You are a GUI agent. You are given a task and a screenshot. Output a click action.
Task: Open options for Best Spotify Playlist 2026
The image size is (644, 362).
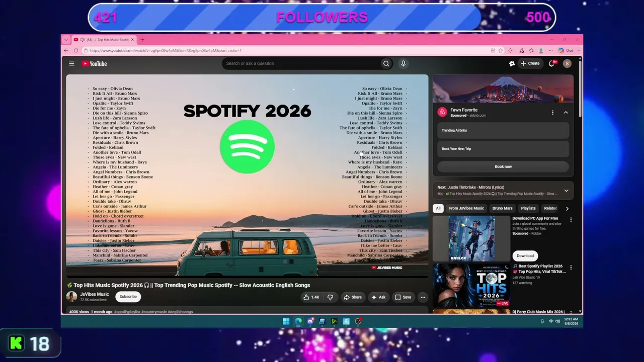(571, 267)
